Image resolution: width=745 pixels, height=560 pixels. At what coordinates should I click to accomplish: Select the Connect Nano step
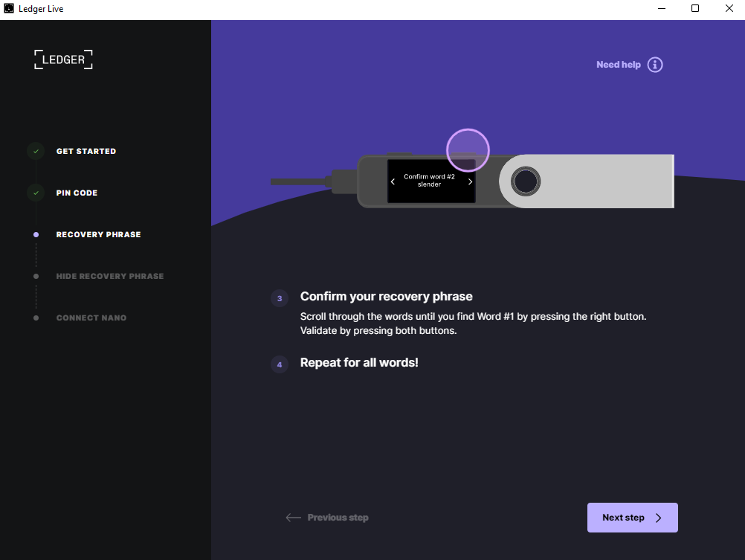[x=91, y=318]
